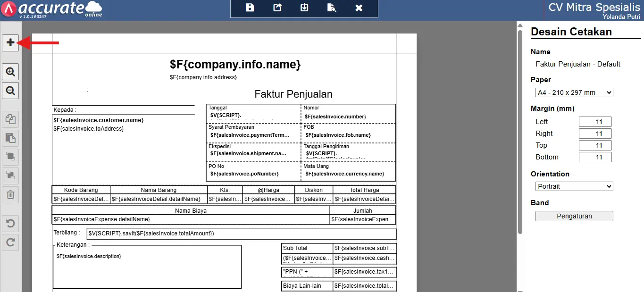Screen dimensions: 644x292
Task: Click the trash delete icon
Action: point(10,194)
